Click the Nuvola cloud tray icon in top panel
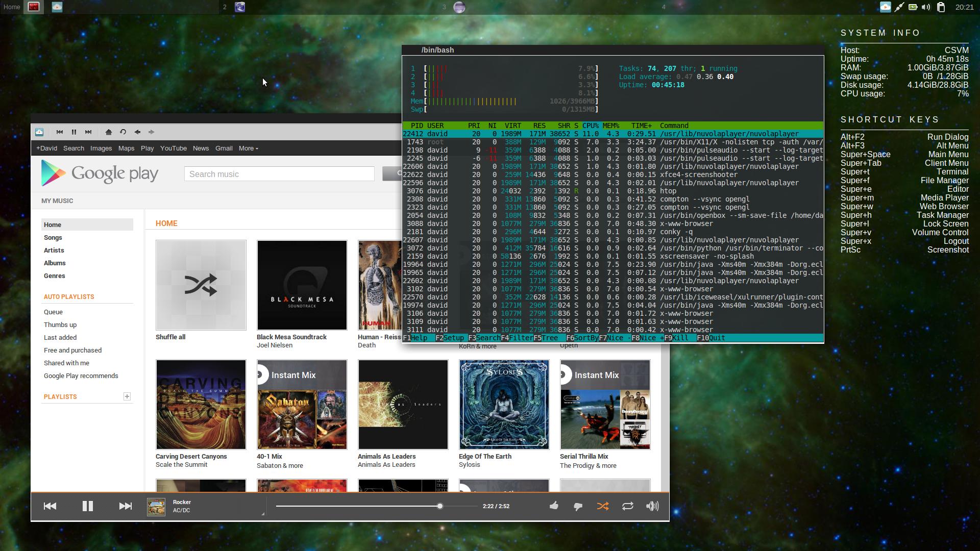This screenshot has height=551, width=980. (886, 7)
